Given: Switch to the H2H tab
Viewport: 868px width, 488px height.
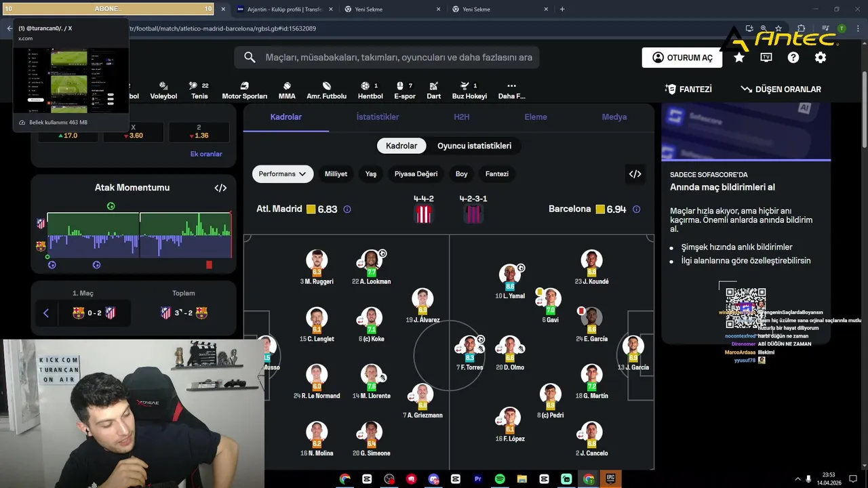Looking at the screenshot, I should [x=462, y=117].
